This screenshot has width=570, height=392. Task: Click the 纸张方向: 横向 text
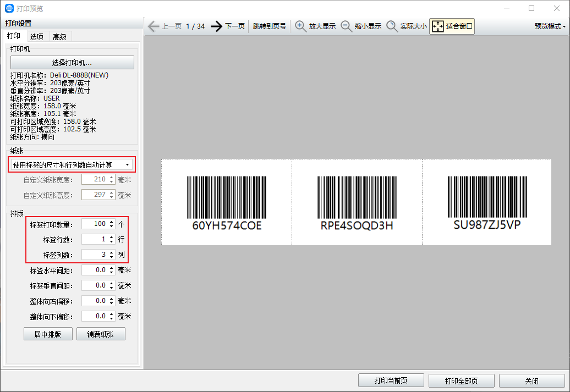pyautogui.click(x=32, y=137)
